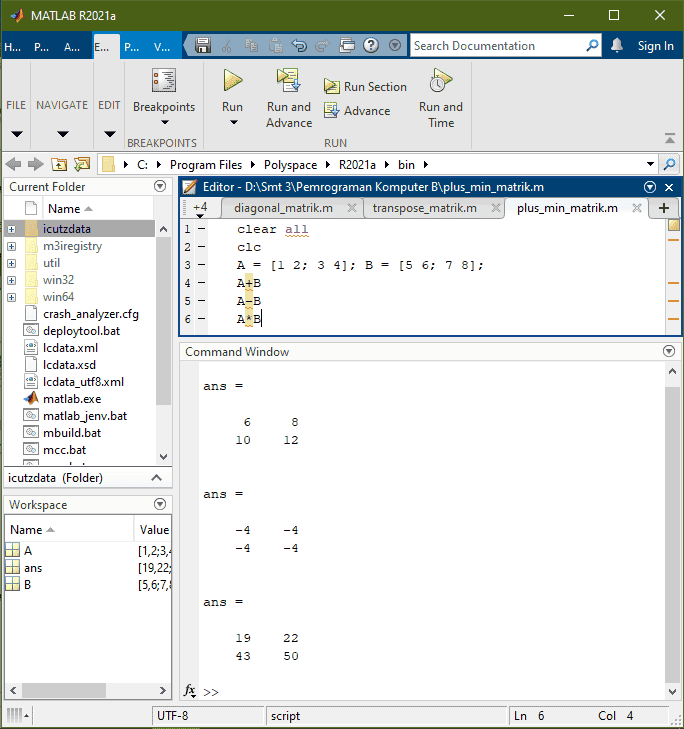This screenshot has width=684, height=729.
Task: Click the Paste clipboard icon
Action: 275,46
